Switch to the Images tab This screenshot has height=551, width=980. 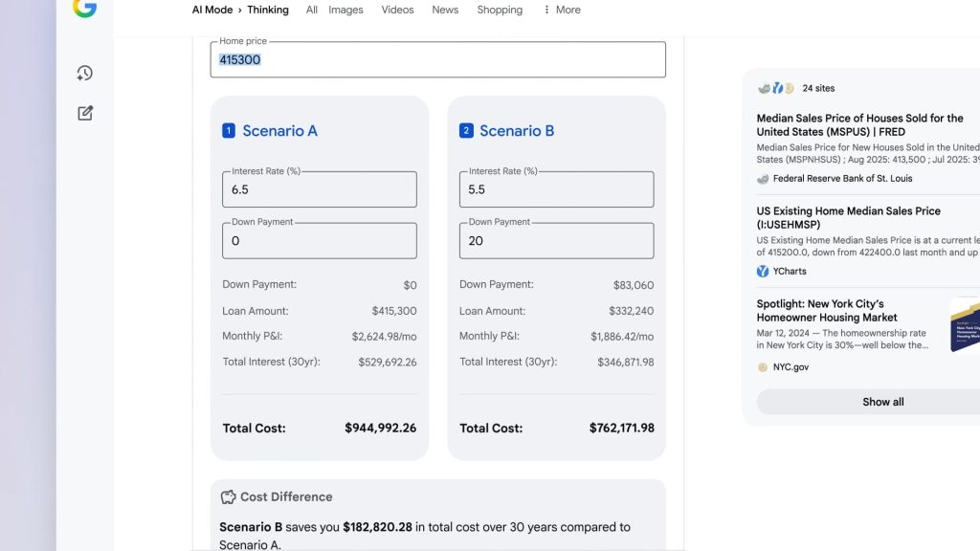[x=345, y=10]
